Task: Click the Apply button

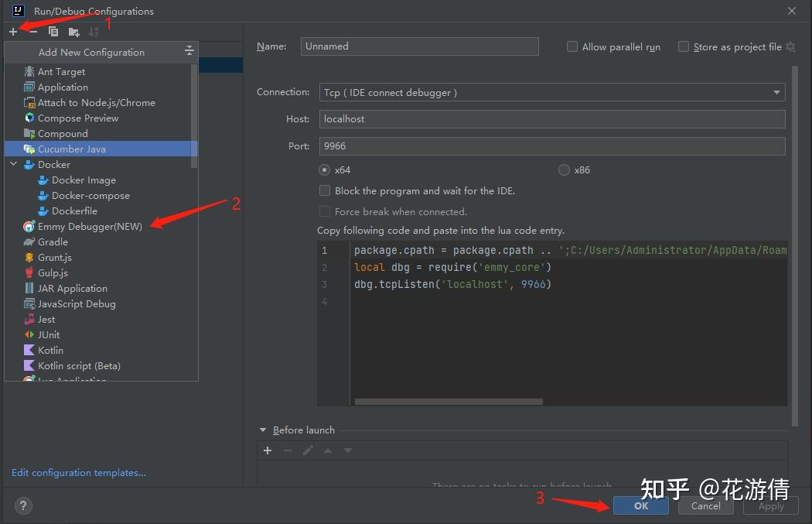Action: click(770, 506)
